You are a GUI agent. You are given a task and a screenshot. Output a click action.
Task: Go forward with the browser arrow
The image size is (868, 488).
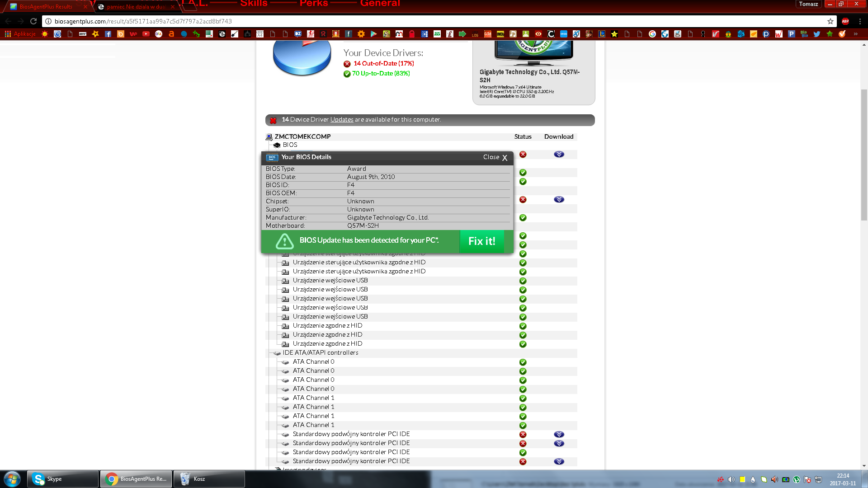[21, 21]
